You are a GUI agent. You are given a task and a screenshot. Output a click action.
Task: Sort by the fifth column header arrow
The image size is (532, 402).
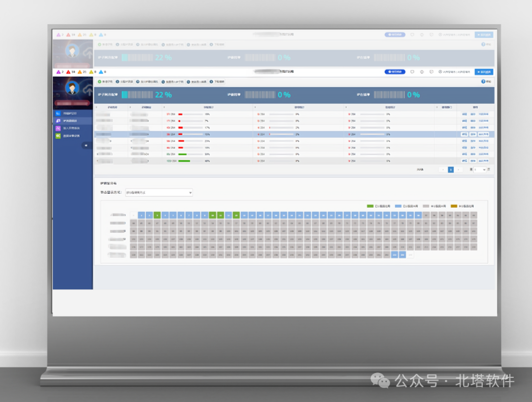pyautogui.click(x=346, y=107)
